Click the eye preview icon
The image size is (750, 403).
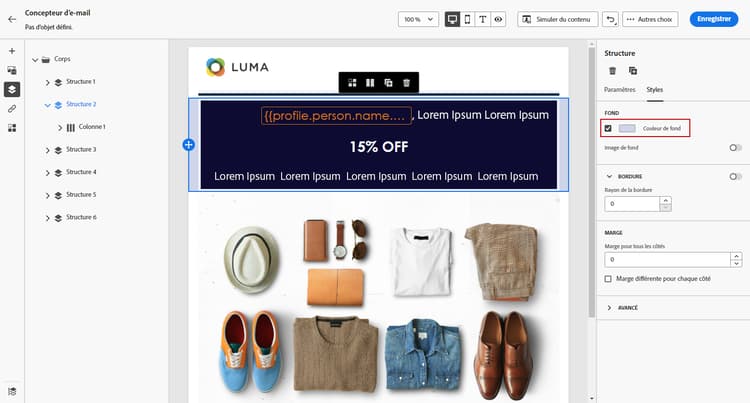click(x=498, y=19)
